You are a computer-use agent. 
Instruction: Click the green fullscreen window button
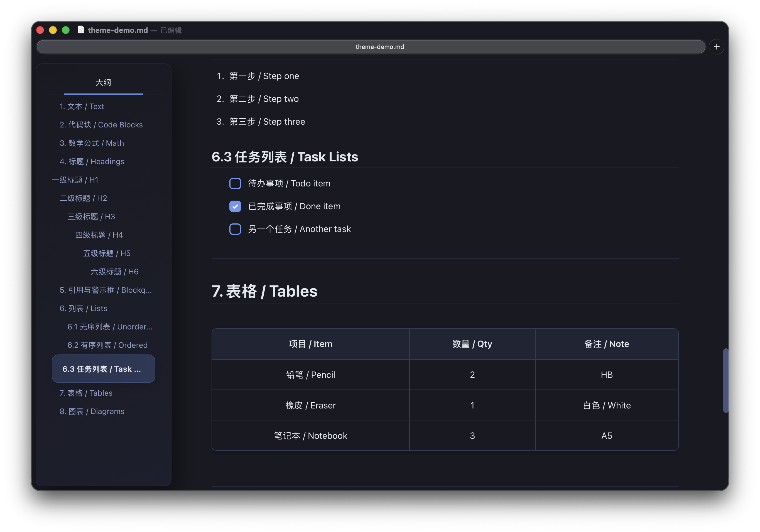[66, 30]
